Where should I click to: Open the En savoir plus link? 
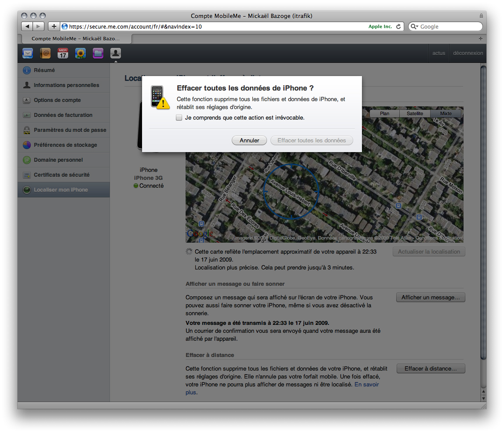[x=366, y=385]
